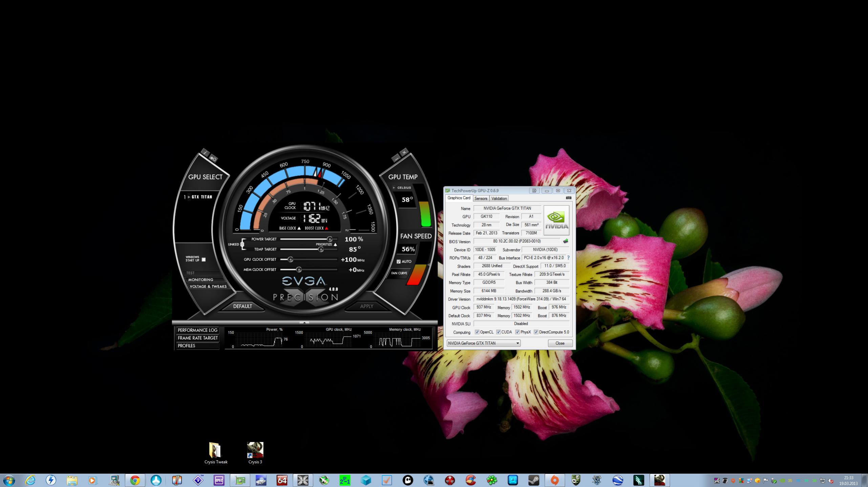
Task: Toggle the fan speed AUTO checkbox
Action: tap(399, 262)
